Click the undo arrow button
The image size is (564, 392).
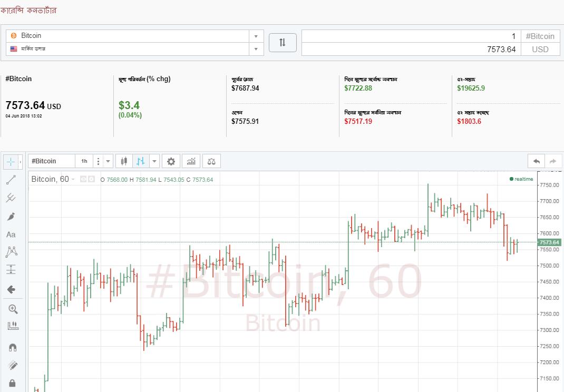point(536,161)
